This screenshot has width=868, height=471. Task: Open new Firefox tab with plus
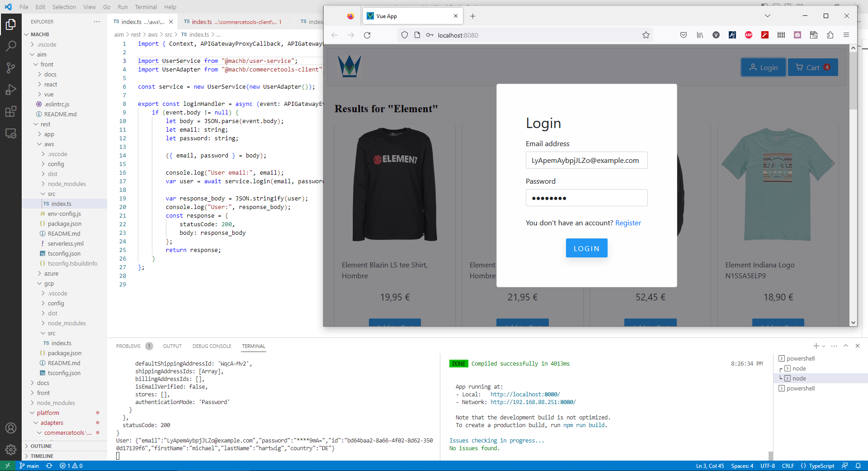click(472, 16)
